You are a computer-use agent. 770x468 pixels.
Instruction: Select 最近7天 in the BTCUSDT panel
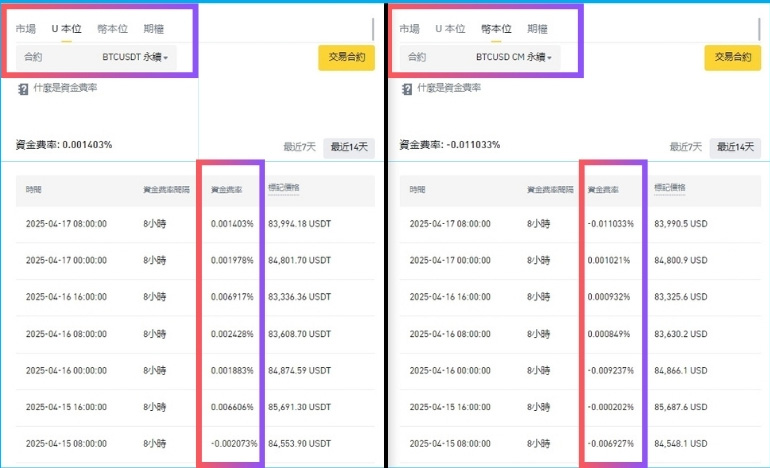tap(298, 147)
